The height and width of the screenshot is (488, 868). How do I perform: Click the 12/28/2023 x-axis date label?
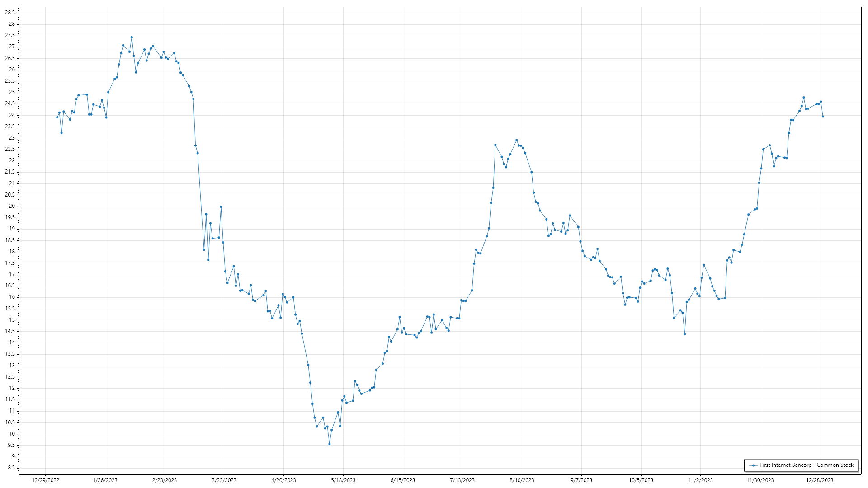pos(820,480)
